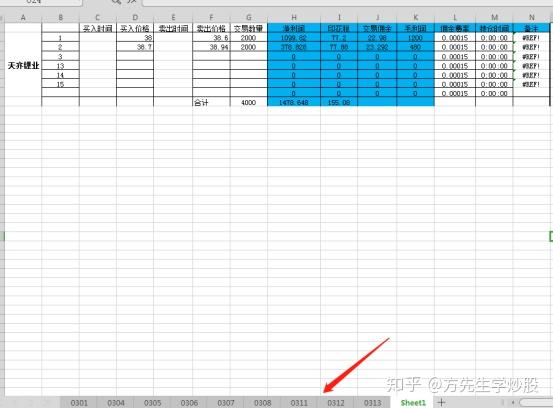Click horizontal scrollbar left arrow
Viewport: 553px width, 409px height.
[x=513, y=402]
